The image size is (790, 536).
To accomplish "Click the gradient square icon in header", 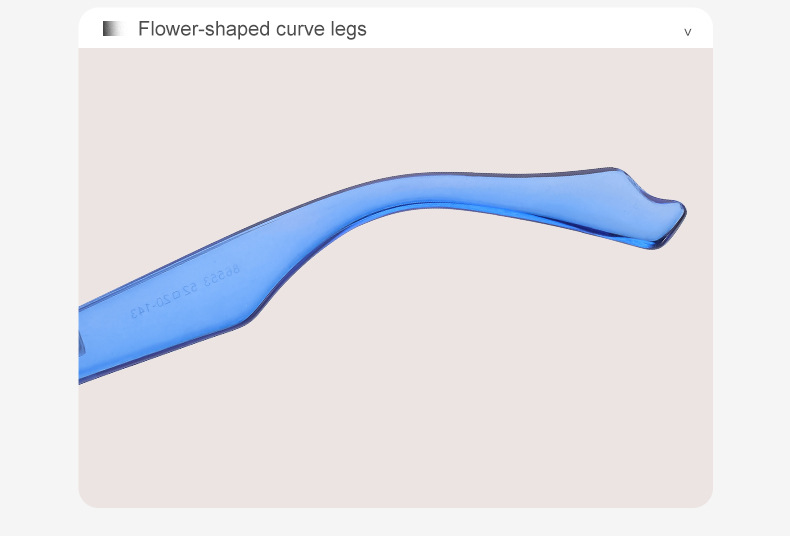I will tap(112, 29).
